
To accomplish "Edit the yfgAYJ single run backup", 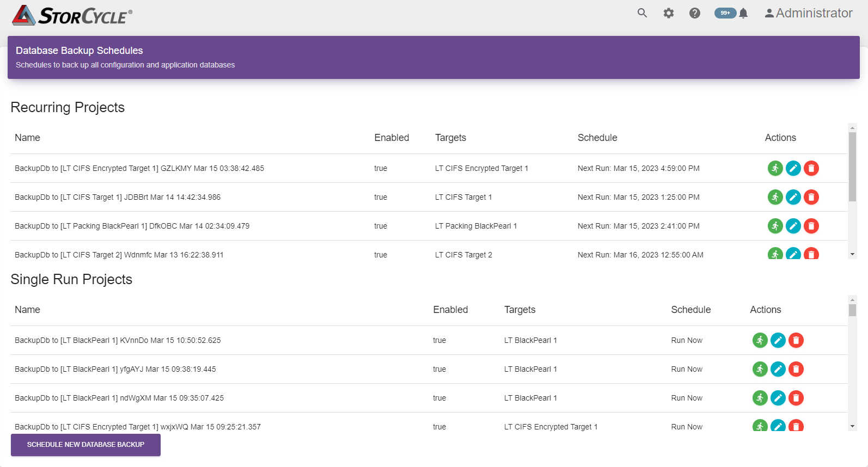I will [778, 369].
